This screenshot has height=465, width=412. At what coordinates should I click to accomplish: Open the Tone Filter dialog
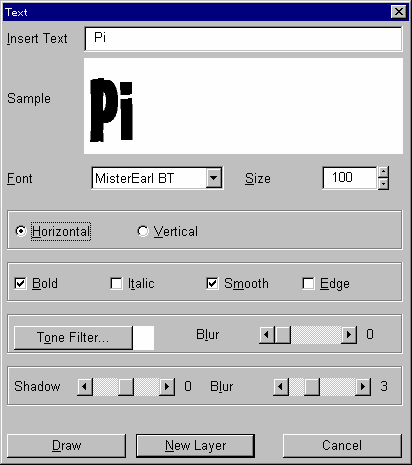tap(73, 337)
